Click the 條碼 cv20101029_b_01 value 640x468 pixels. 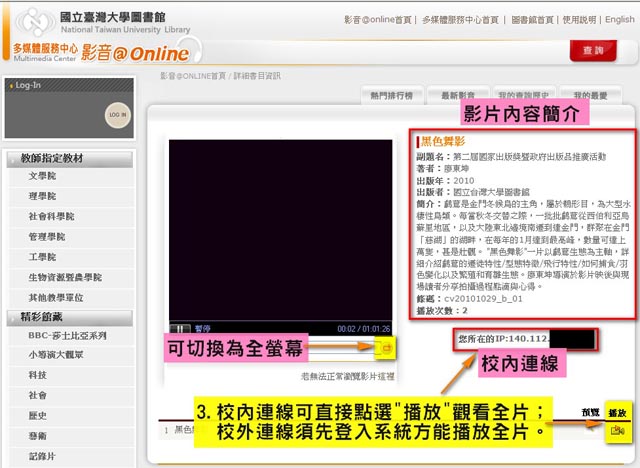point(483,299)
